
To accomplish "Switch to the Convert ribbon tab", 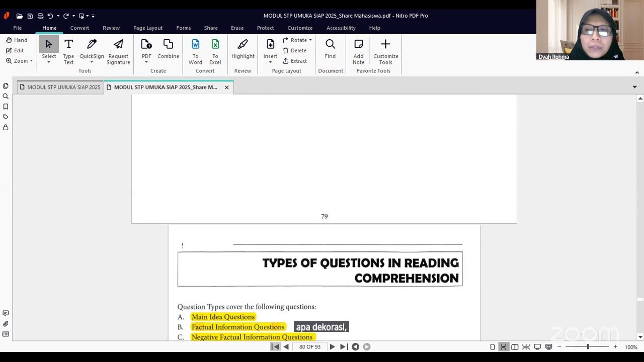I will tap(79, 28).
